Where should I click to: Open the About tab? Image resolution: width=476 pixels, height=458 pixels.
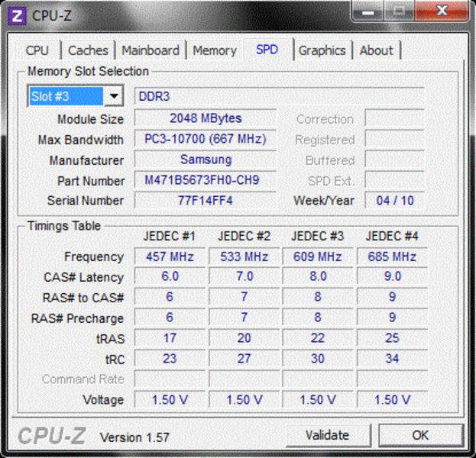[376, 50]
